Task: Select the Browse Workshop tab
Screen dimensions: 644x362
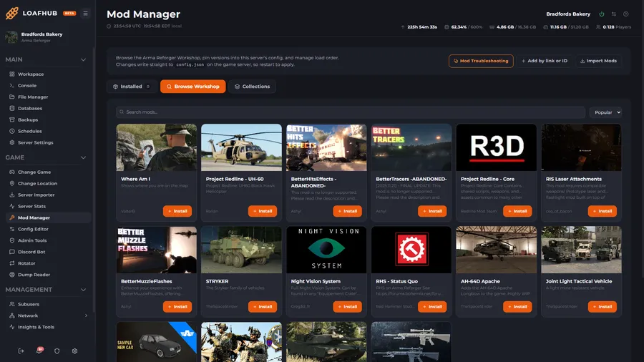Action: pyautogui.click(x=192, y=87)
